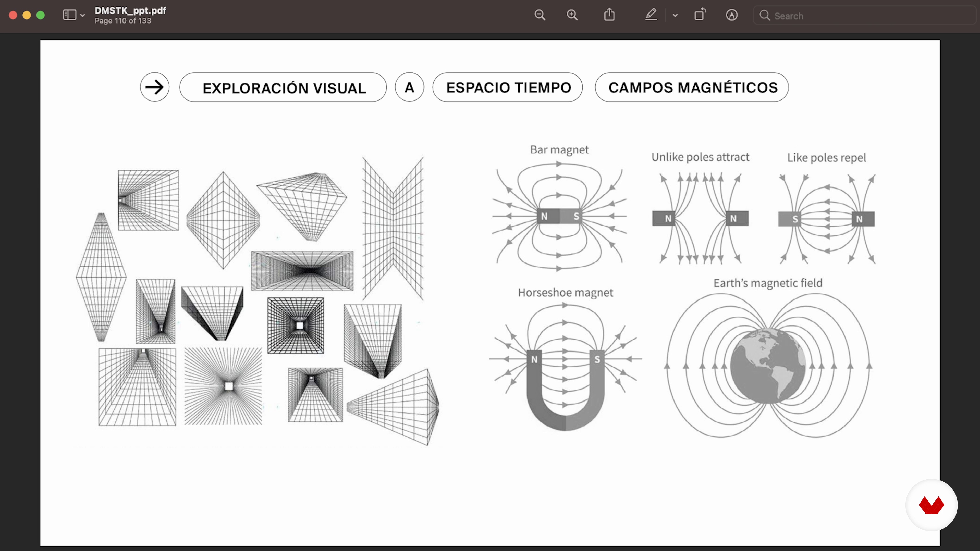
Task: Close the Preview window
Action: click(x=13, y=15)
